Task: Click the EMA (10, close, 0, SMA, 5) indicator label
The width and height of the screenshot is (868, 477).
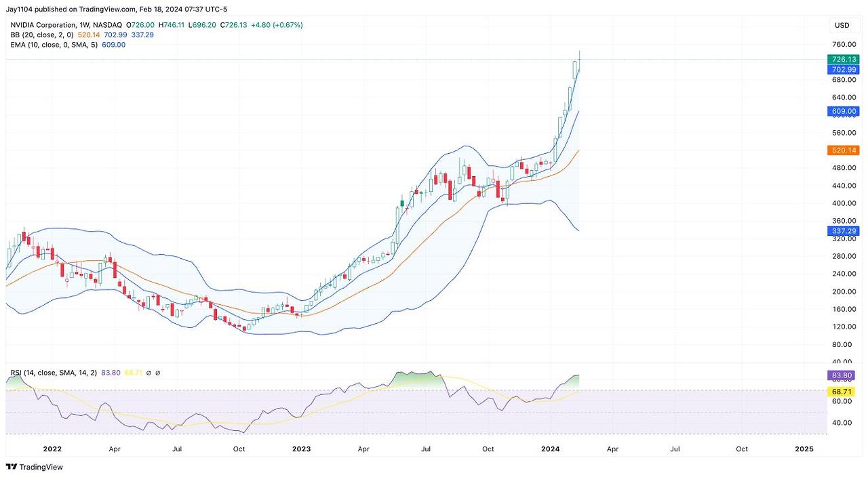Action: (53, 45)
